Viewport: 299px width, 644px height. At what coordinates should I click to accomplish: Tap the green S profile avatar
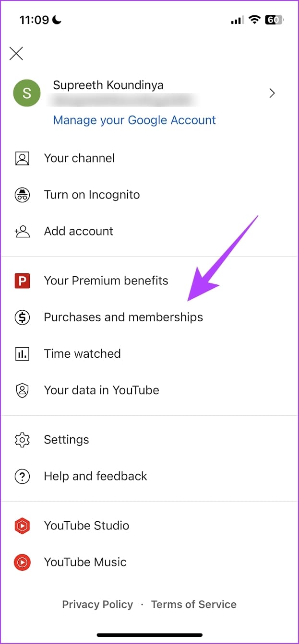point(27,93)
